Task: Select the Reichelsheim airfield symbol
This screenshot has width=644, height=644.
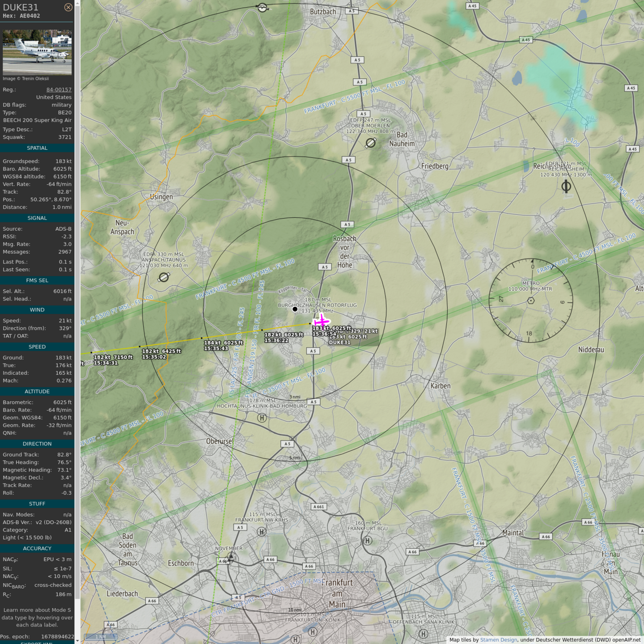Action: coord(566,186)
